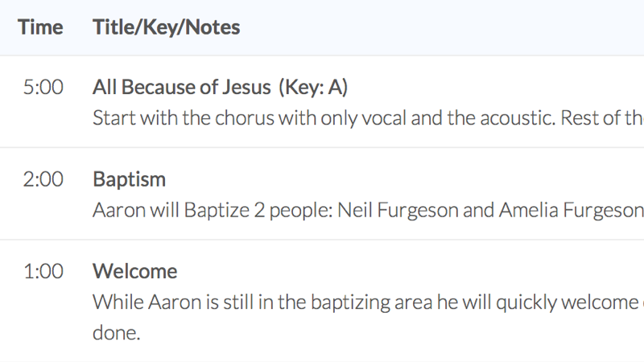Click the word 'done.' in the Welcome note

coord(116,333)
